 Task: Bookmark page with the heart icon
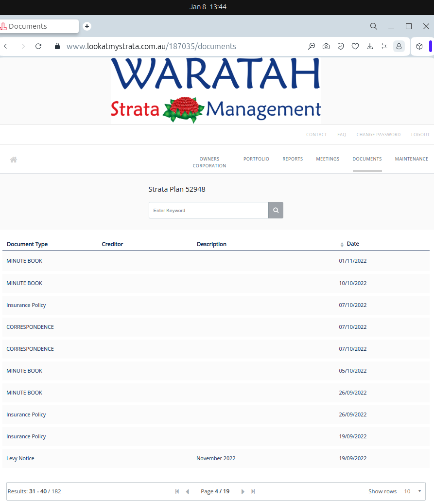click(355, 46)
